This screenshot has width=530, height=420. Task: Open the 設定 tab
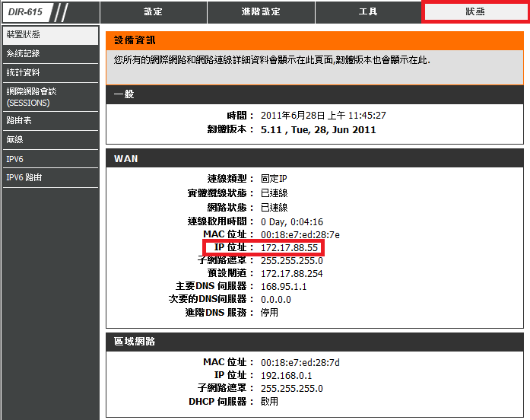[x=153, y=12]
